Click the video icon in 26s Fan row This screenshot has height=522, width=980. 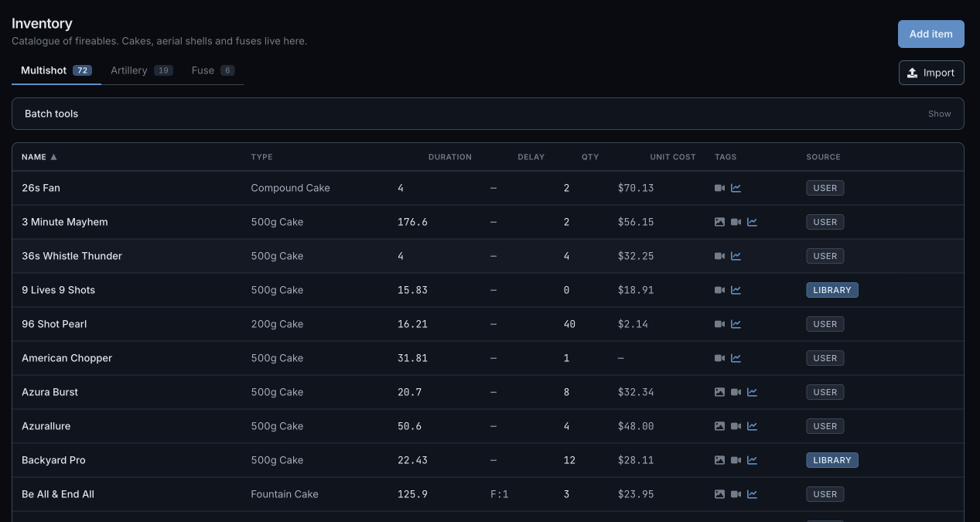tap(719, 188)
